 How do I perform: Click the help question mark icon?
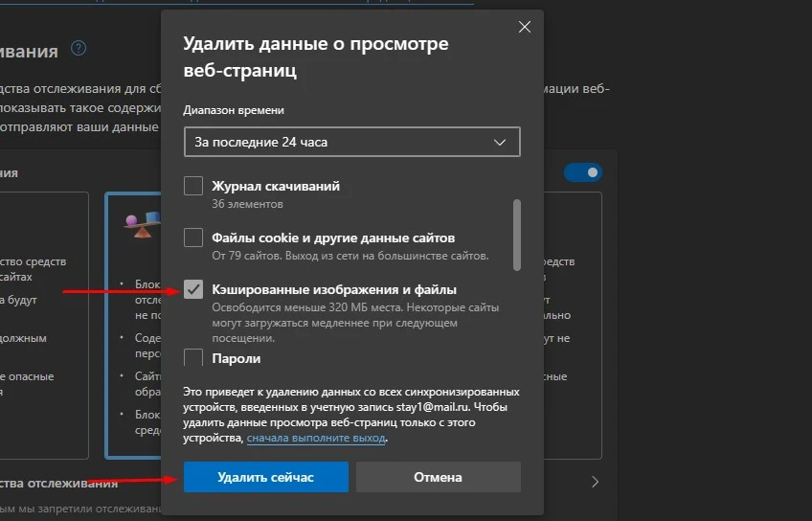click(79, 49)
